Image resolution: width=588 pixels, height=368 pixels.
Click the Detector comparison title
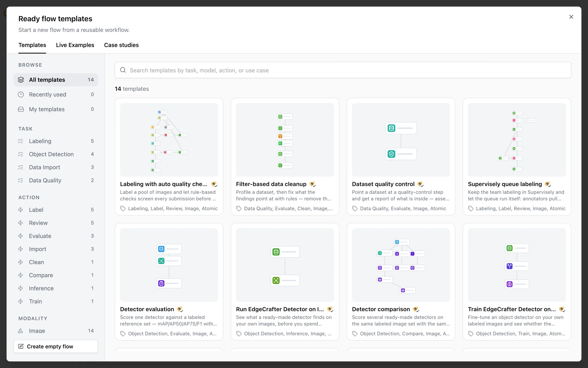click(x=381, y=309)
